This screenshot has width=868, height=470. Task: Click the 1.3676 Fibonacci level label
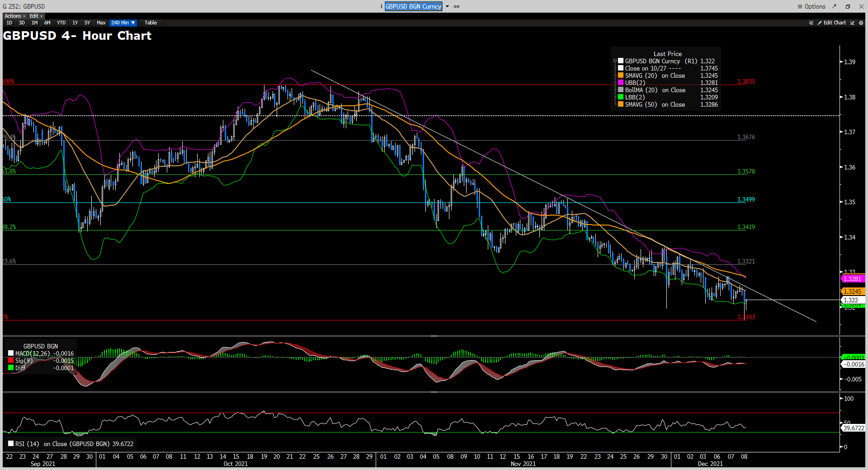pos(746,137)
